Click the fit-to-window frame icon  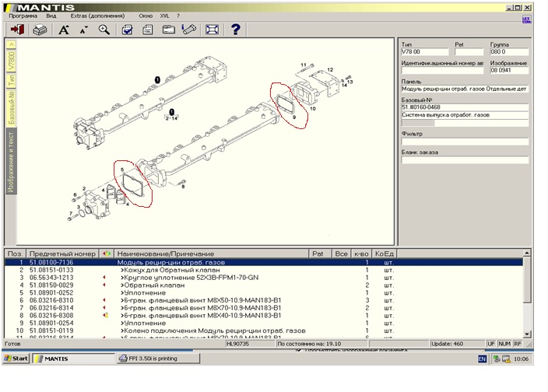(211, 30)
